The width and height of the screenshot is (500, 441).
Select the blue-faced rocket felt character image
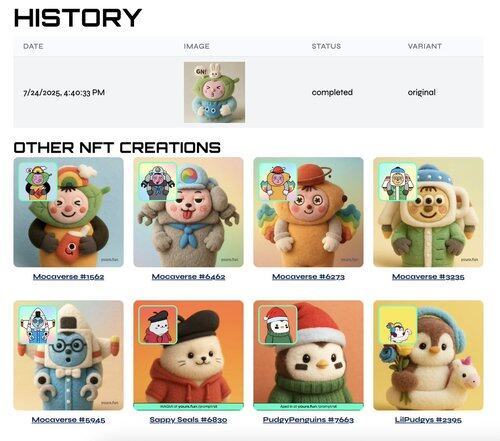[x=68, y=355]
